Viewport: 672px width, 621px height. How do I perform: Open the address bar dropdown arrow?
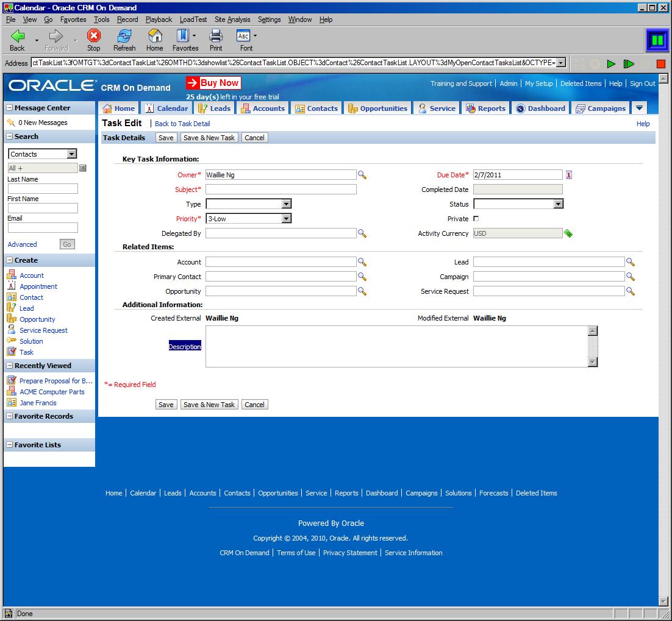pos(560,63)
